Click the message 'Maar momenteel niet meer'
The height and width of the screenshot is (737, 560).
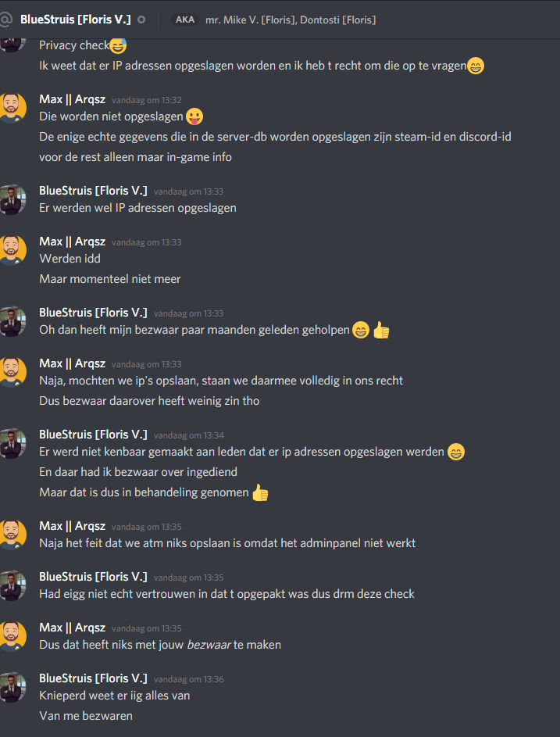(x=110, y=279)
